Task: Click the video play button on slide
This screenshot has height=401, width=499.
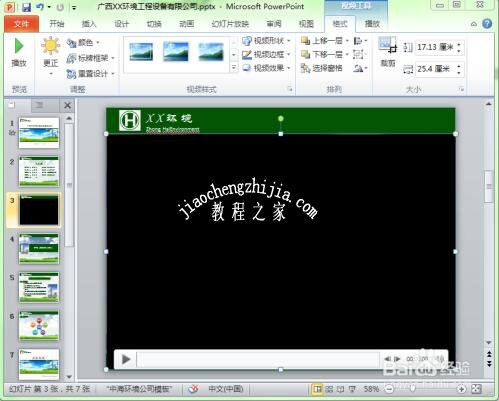Action: (126, 359)
